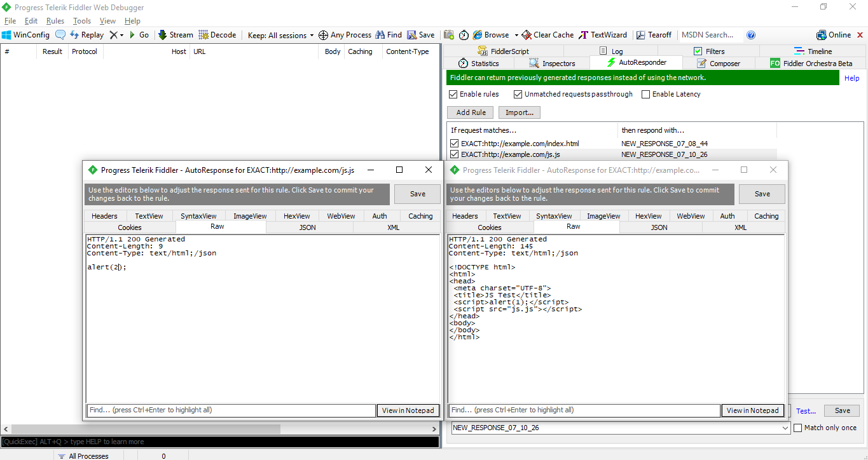Expand the Remove sessions dropdown arrow
Image resolution: width=868 pixels, height=460 pixels.
[121, 35]
